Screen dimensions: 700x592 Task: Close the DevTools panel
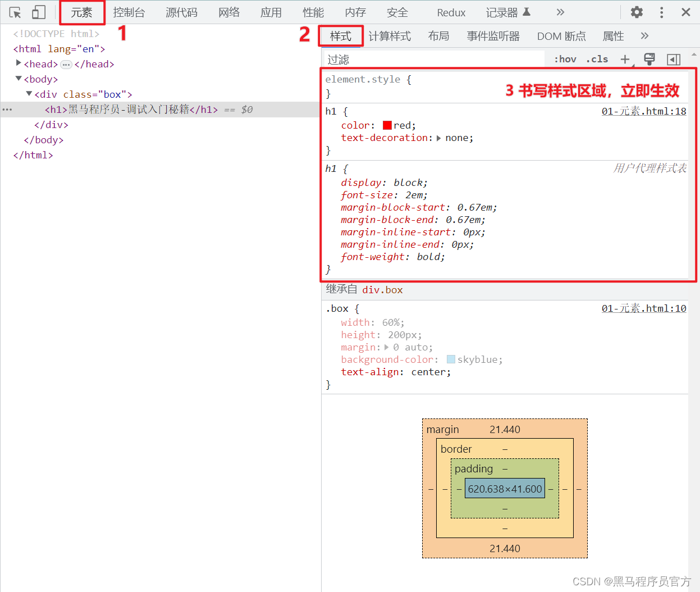click(686, 12)
